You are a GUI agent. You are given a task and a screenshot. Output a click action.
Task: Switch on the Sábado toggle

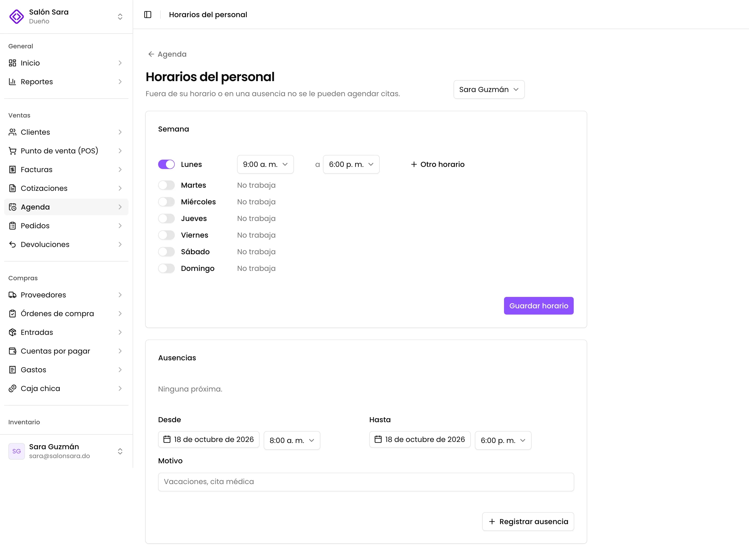pos(166,252)
